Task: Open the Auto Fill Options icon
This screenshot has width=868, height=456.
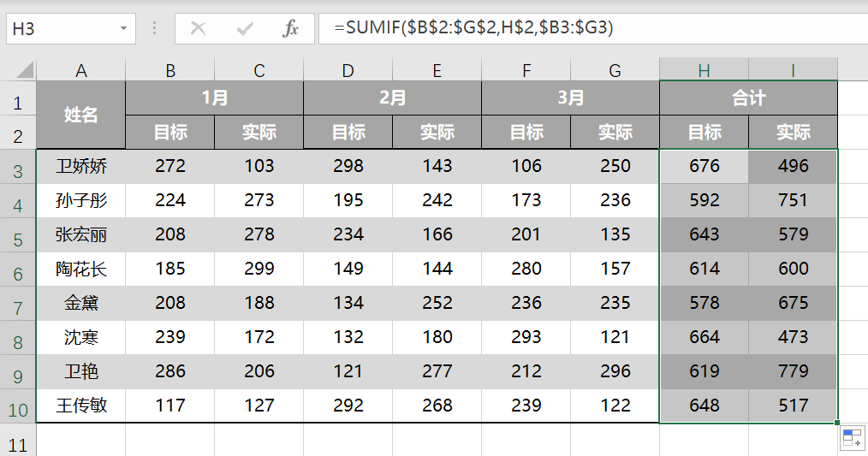Action: (852, 439)
